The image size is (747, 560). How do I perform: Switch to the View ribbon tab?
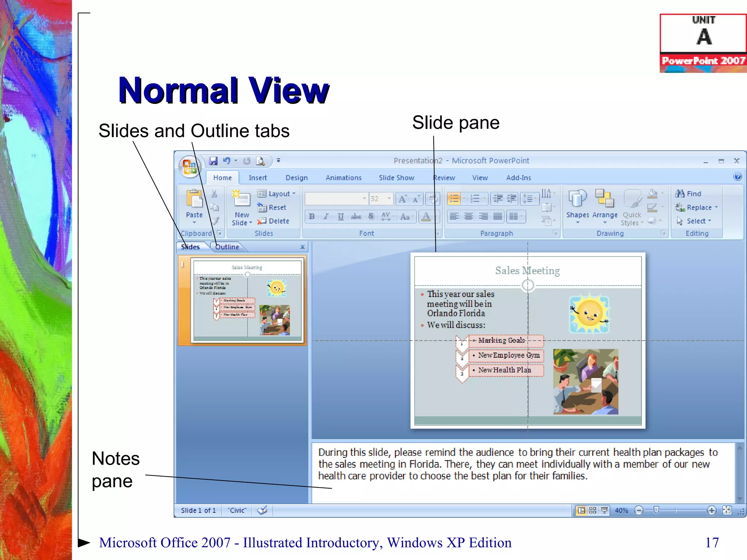pyautogui.click(x=480, y=178)
